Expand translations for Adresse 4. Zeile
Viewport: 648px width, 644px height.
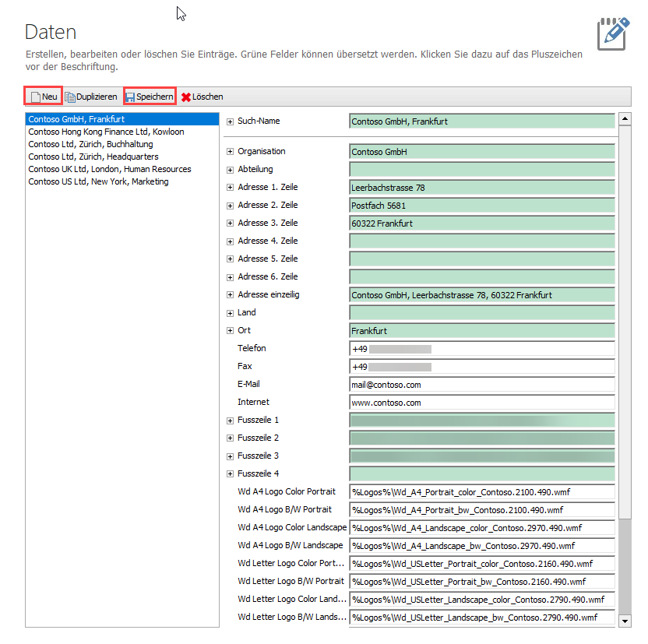coord(231,241)
